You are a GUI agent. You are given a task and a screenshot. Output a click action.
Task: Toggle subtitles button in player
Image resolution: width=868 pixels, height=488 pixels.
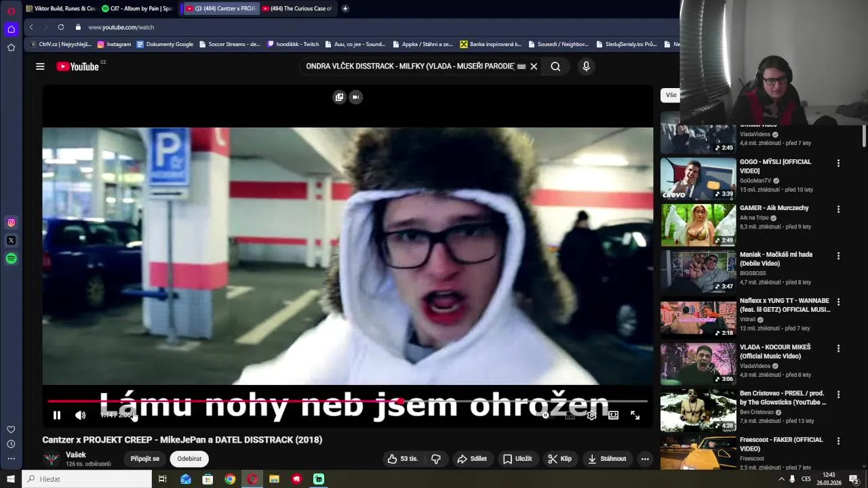point(570,415)
